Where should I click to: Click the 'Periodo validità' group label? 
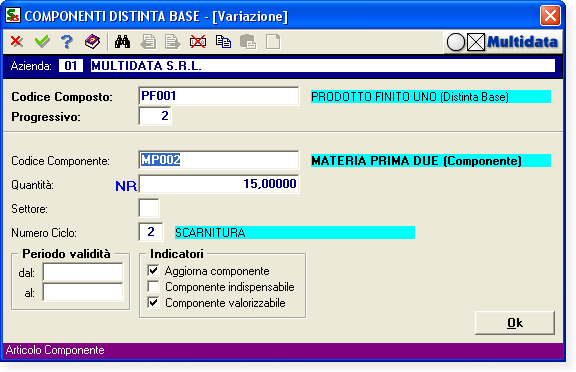66,254
